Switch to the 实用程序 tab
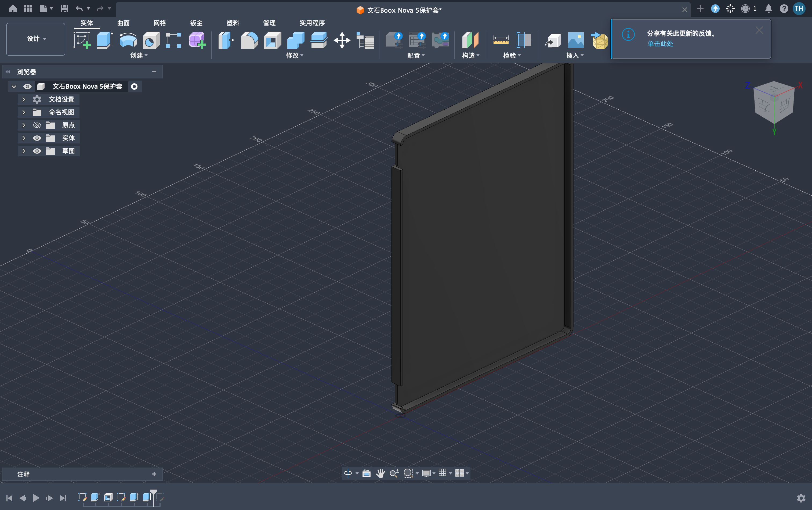Screen dimensions: 812x510 312,23
